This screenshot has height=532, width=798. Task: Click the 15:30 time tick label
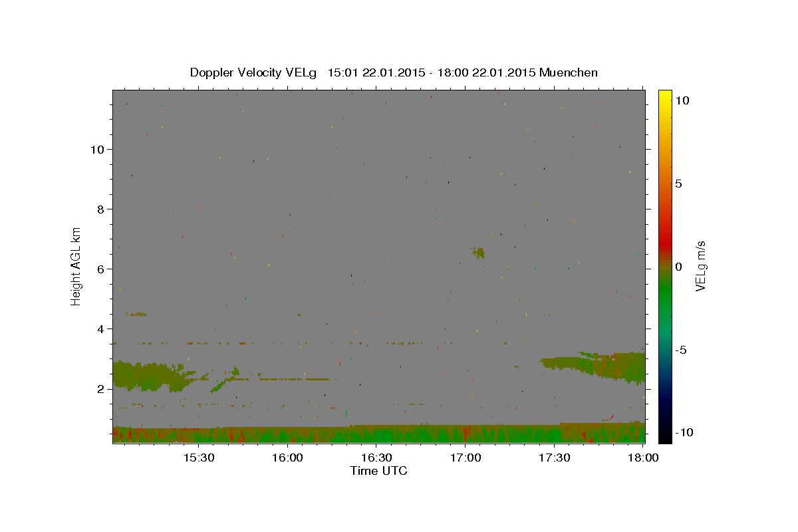tap(199, 458)
